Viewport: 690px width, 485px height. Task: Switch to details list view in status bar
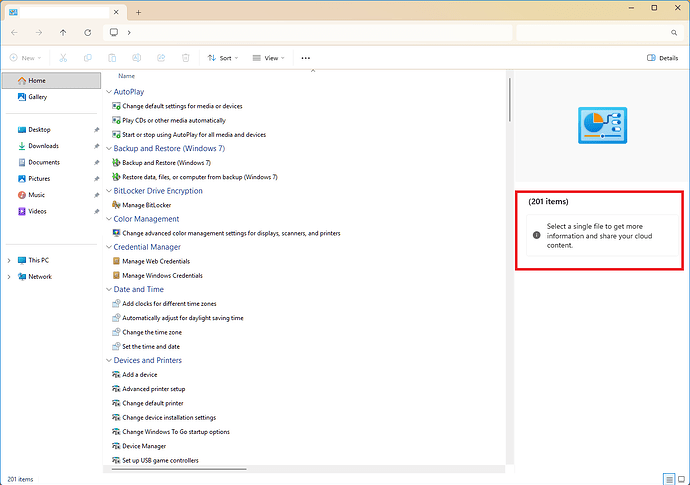(x=669, y=479)
